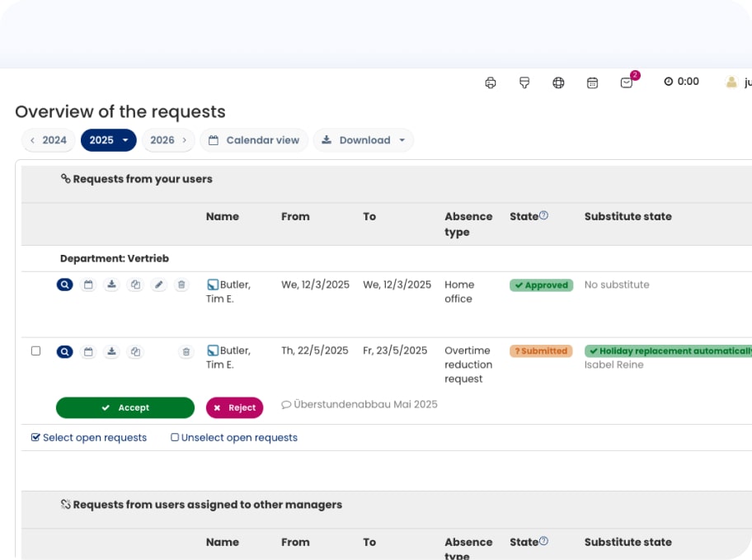Open the inbox icon with badge 2
The image size is (752, 560).
click(627, 82)
